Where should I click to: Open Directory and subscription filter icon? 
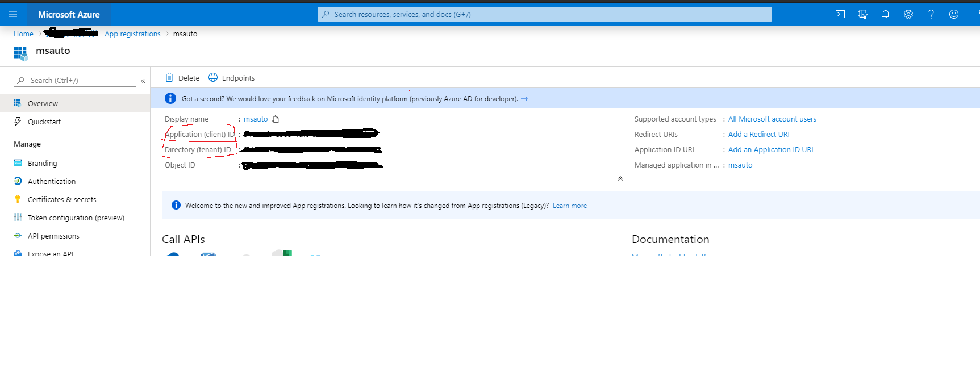point(863,14)
